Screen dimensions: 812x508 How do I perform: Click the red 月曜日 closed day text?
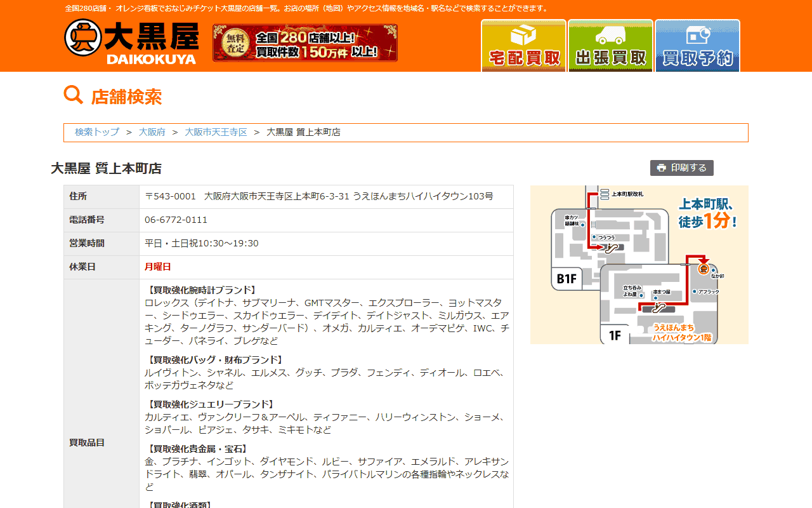coord(158,267)
